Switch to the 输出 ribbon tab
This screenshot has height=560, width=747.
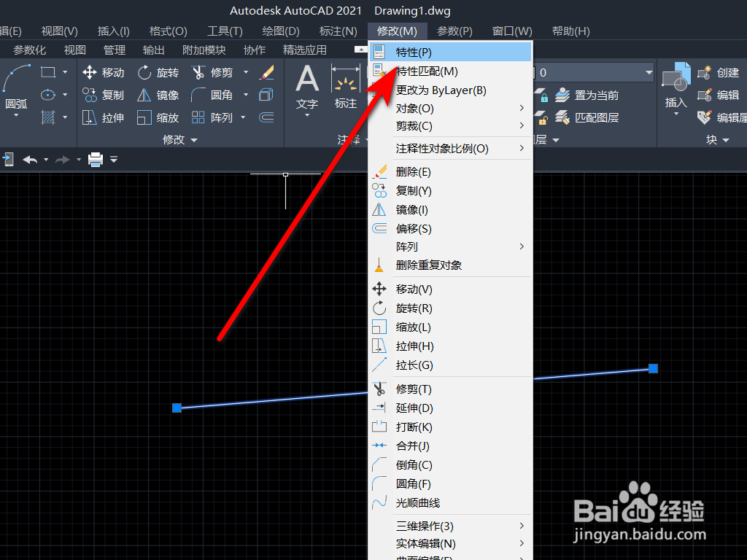tap(153, 50)
